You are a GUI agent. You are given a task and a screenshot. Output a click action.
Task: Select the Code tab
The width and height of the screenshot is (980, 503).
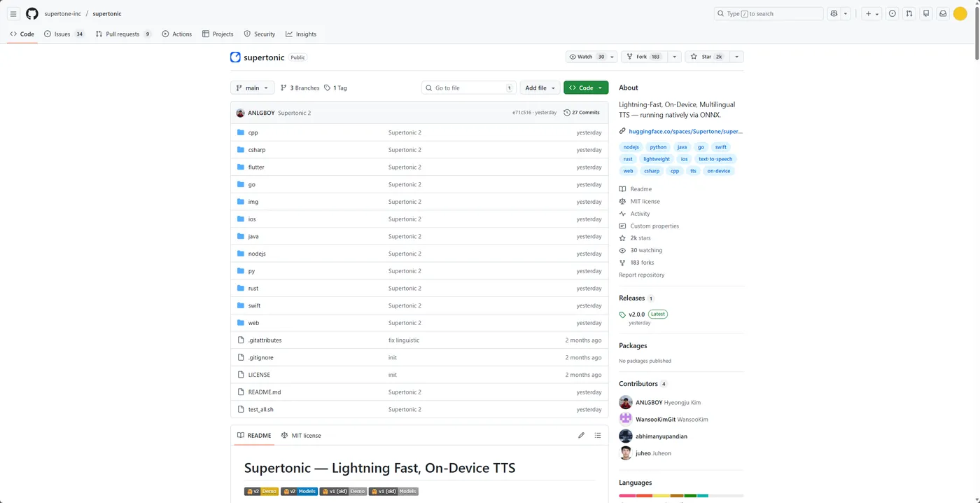[22, 34]
